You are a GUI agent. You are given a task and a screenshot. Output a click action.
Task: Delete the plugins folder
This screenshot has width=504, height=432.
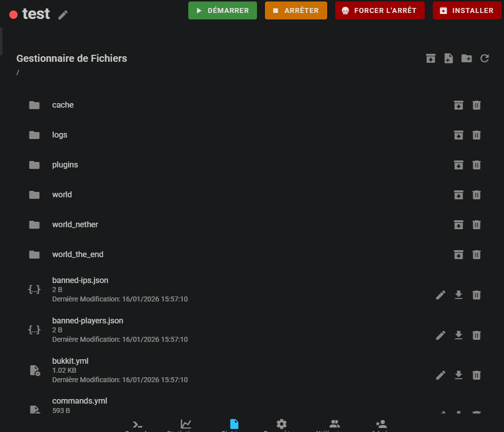click(x=477, y=165)
